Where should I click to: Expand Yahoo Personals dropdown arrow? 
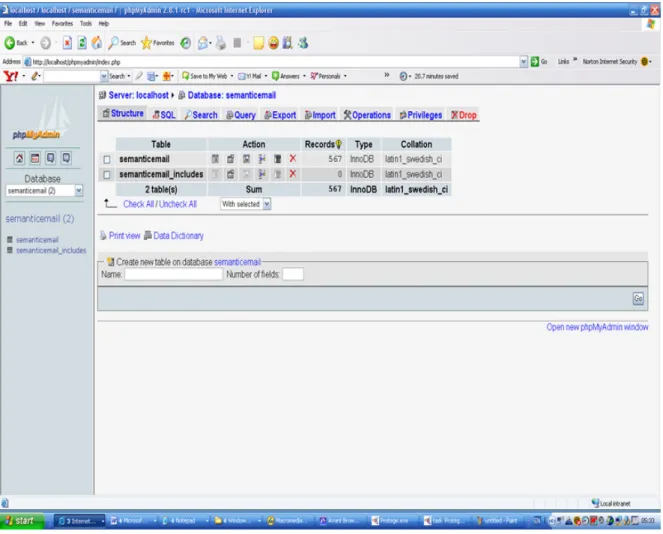pyautogui.click(x=346, y=77)
